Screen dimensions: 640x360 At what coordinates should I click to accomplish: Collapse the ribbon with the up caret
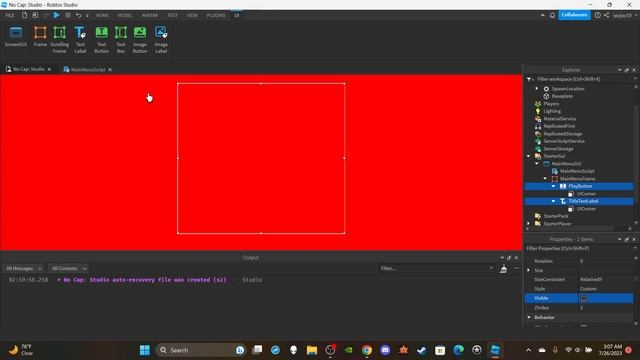pos(542,15)
